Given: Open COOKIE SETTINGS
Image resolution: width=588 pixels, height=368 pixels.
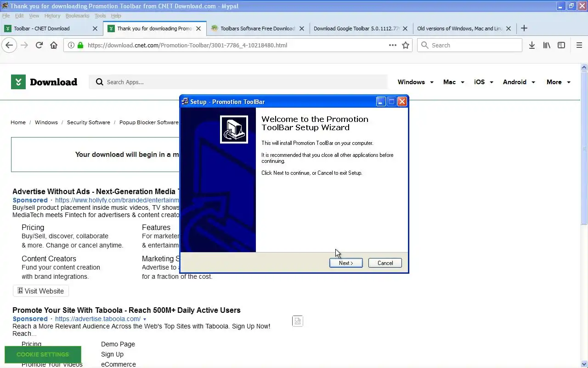Looking at the screenshot, I should [43, 355].
